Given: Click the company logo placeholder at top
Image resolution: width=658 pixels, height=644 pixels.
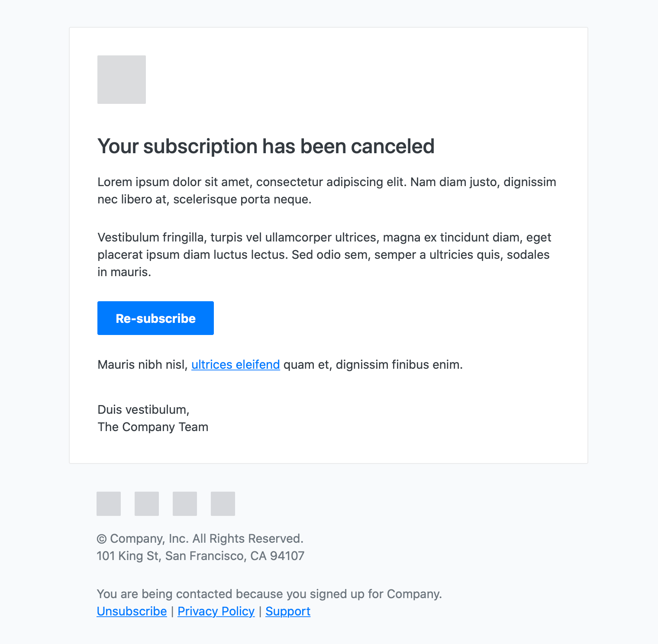Looking at the screenshot, I should point(121,80).
